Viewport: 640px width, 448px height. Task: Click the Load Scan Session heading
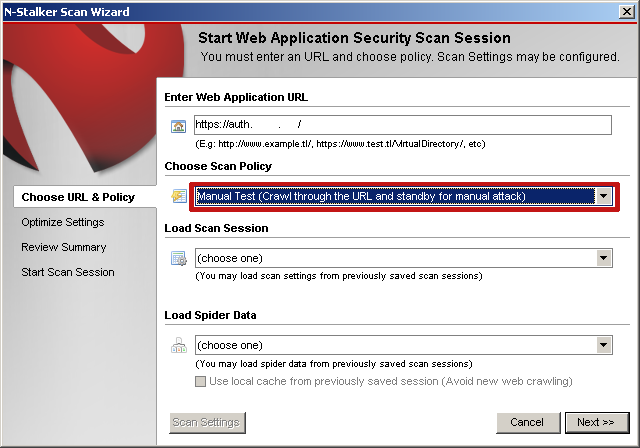coord(216,228)
